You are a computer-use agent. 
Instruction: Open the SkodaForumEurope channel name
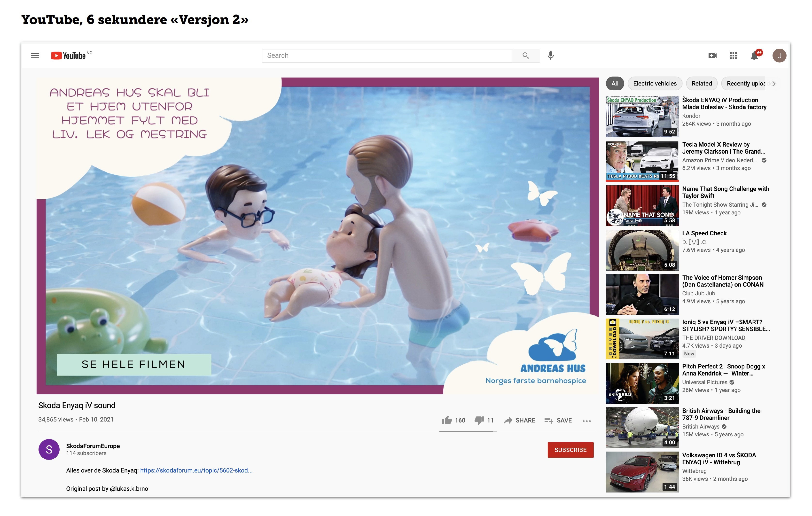point(93,446)
